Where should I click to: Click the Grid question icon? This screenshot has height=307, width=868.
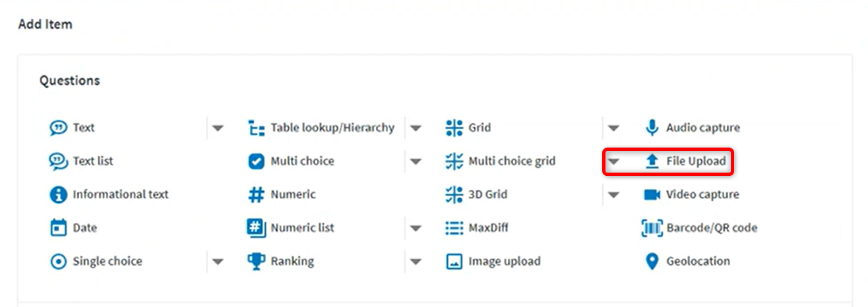(454, 128)
